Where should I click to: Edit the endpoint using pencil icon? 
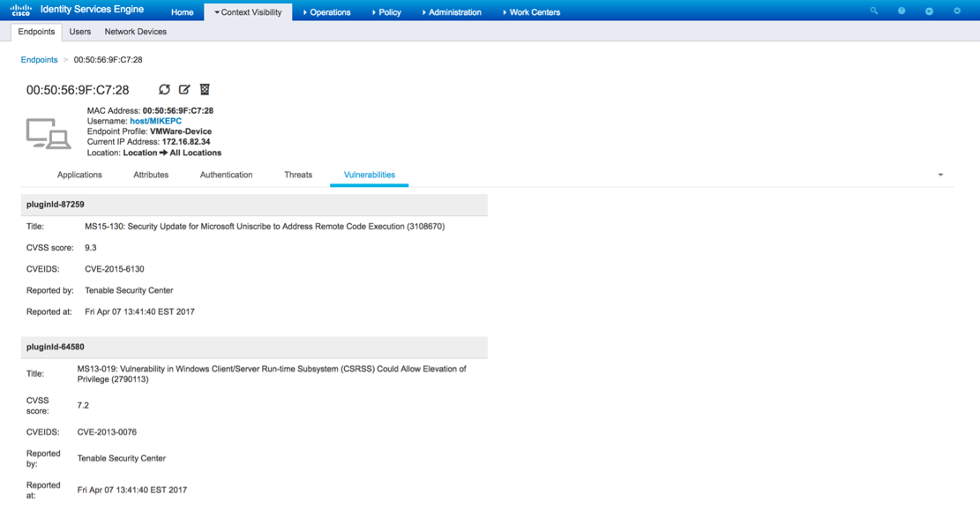tap(184, 89)
